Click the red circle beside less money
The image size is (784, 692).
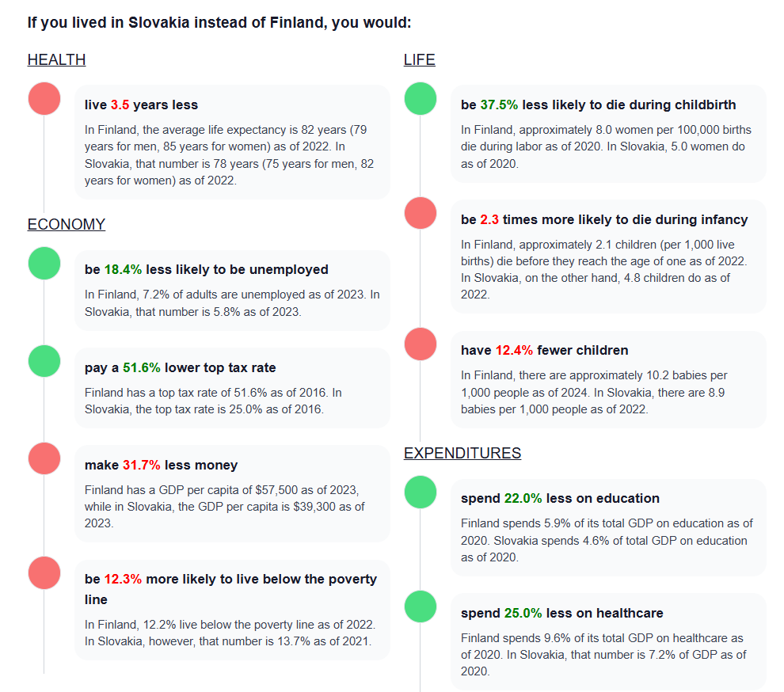pos(44,458)
